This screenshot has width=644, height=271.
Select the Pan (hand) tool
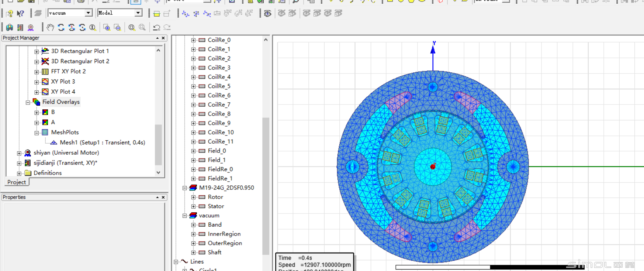[50, 27]
